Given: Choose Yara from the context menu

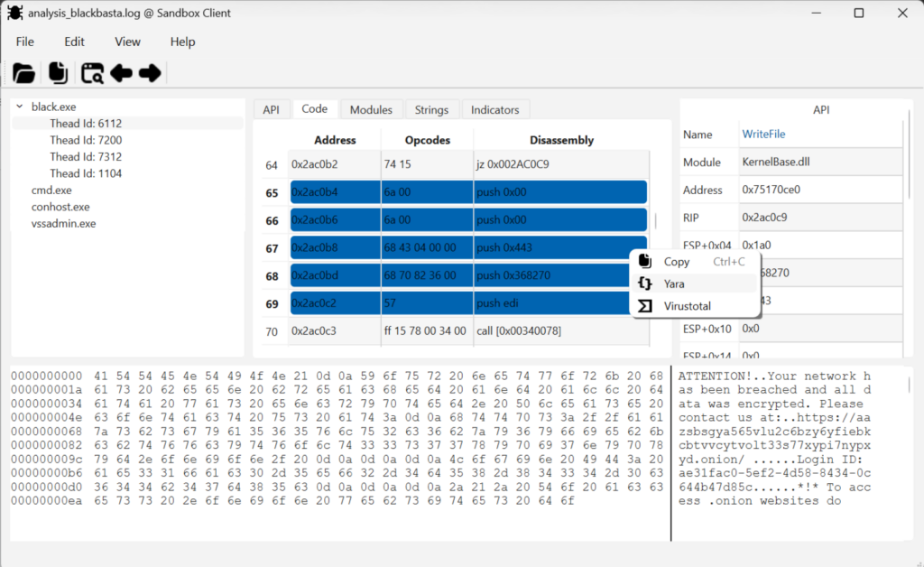Looking at the screenshot, I should tap(695, 283).
